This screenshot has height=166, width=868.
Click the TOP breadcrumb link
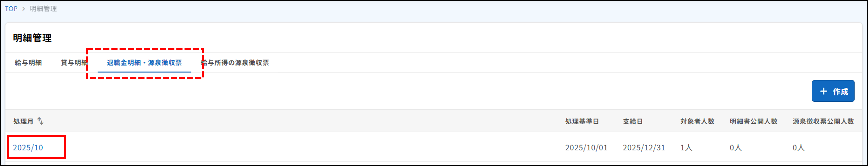tap(11, 9)
